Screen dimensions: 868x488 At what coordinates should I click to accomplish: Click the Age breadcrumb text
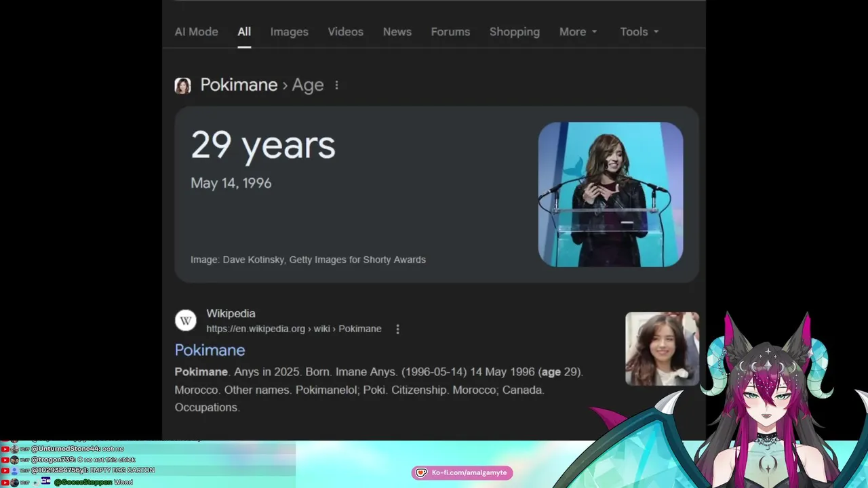point(307,85)
